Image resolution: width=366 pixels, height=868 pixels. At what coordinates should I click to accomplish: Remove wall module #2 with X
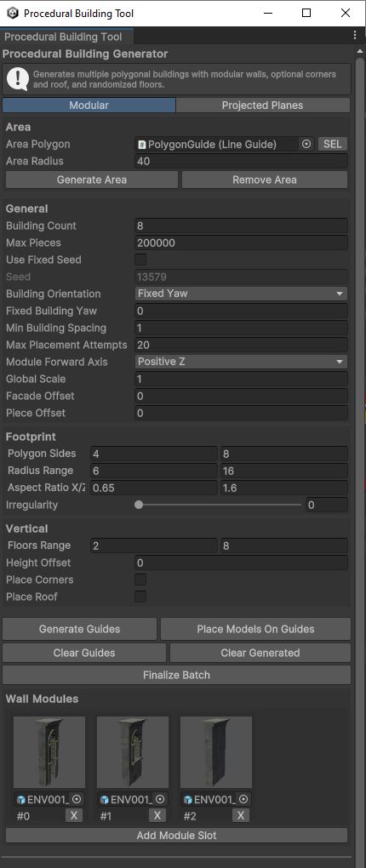pos(240,815)
